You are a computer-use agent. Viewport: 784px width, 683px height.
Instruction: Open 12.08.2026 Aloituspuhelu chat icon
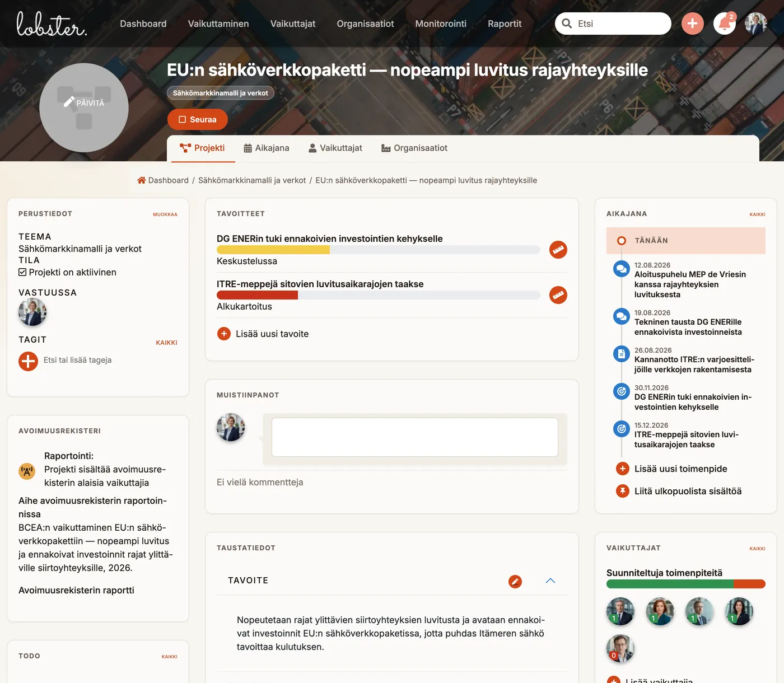(x=621, y=269)
